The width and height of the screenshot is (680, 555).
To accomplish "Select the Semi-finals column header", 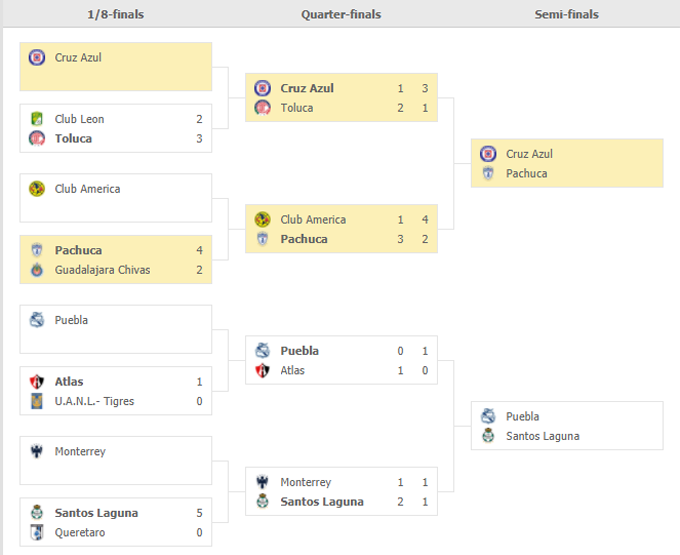I will 567,14.
